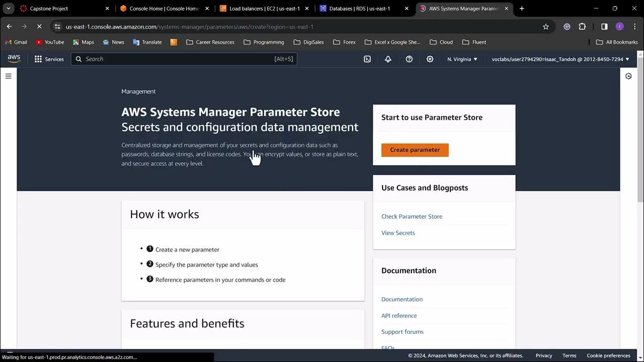Image resolution: width=644 pixels, height=362 pixels.
Task: Open the Check Parameter Store link
Action: click(x=412, y=217)
